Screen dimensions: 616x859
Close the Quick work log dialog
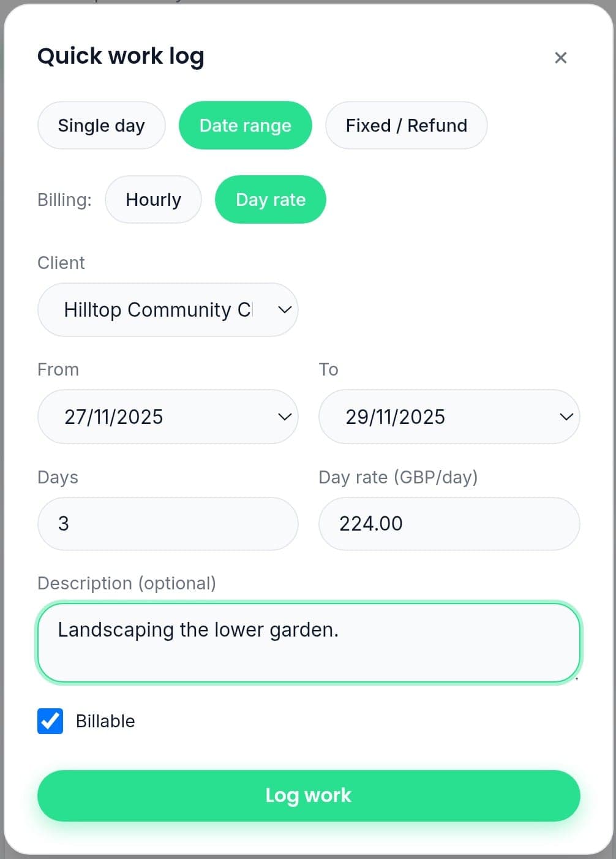pyautogui.click(x=561, y=57)
